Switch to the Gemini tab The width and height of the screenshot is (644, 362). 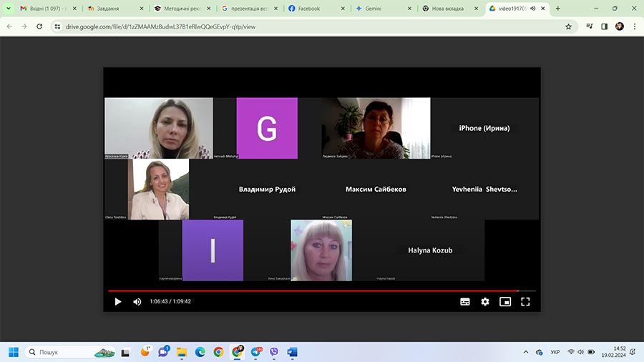[383, 9]
